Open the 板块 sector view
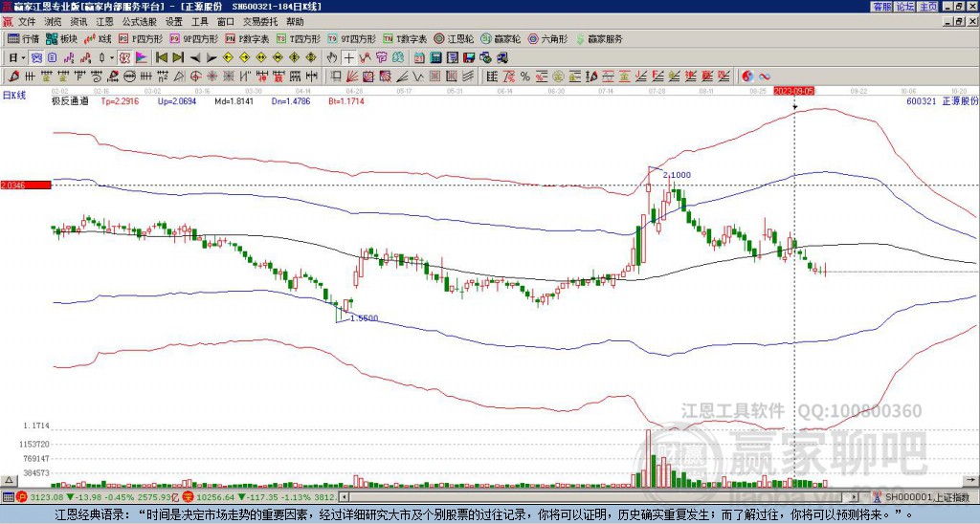The width and height of the screenshot is (980, 524). click(x=61, y=38)
